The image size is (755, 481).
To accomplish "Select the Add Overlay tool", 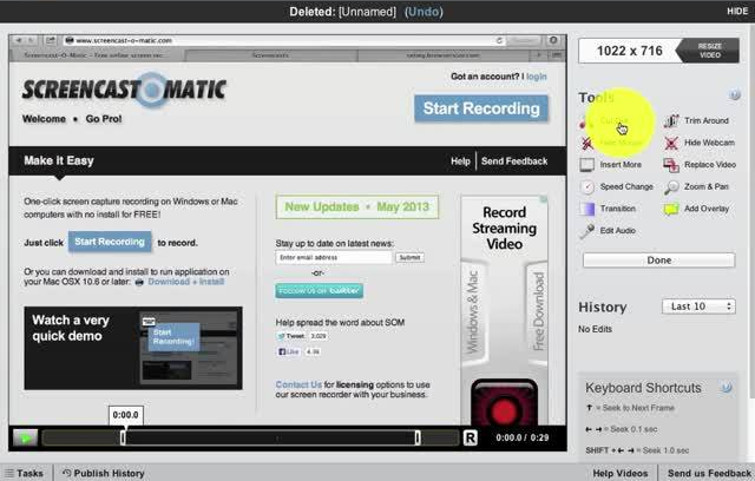I will (696, 208).
